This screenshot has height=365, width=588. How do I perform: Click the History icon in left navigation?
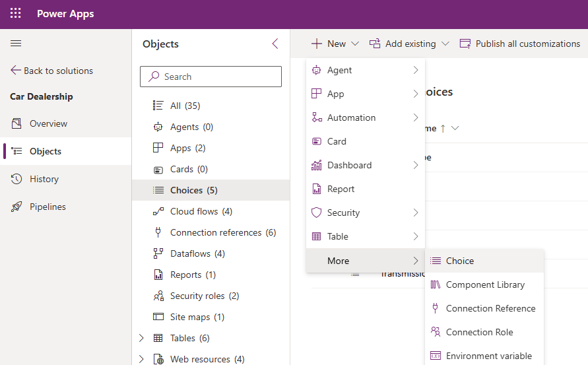[16, 179]
